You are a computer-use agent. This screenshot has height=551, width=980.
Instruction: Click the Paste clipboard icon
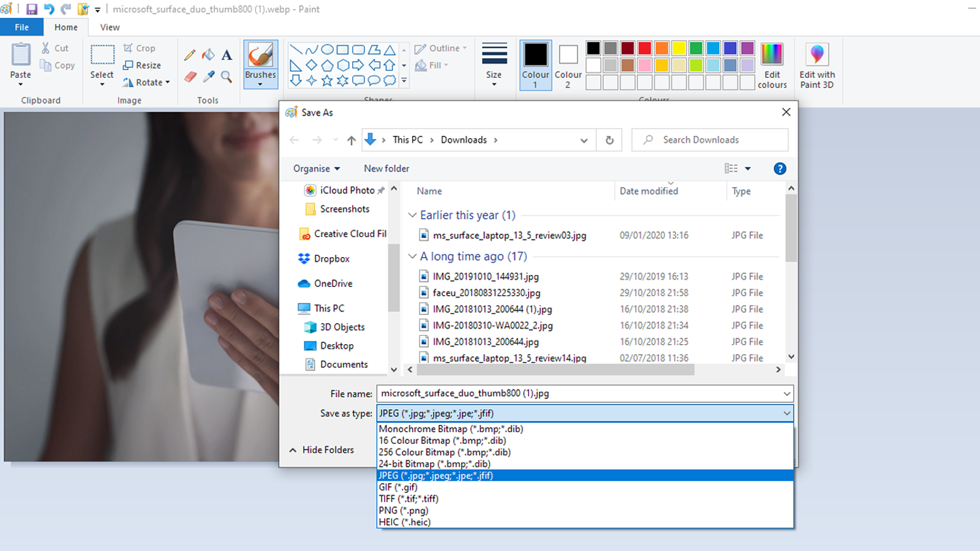pos(21,54)
